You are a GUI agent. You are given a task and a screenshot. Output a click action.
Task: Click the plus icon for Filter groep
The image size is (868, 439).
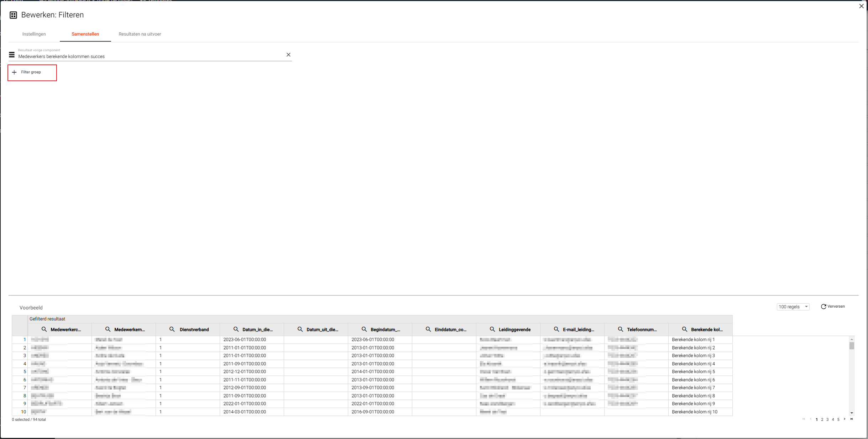(14, 72)
